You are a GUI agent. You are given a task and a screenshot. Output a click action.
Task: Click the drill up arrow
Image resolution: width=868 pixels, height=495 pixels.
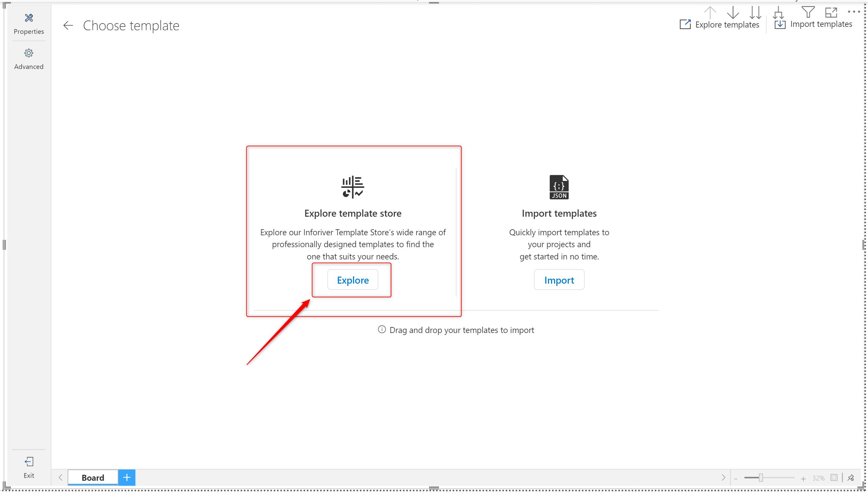[710, 12]
